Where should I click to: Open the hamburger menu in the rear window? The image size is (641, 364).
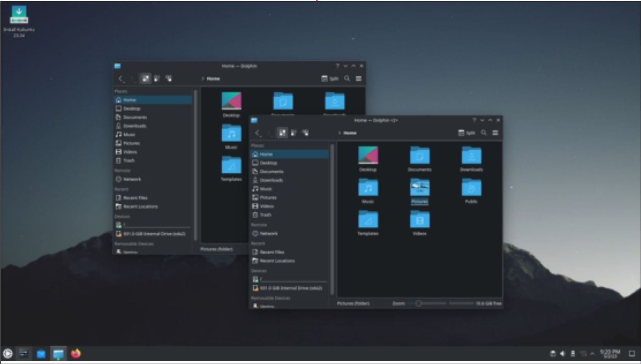pyautogui.click(x=358, y=78)
